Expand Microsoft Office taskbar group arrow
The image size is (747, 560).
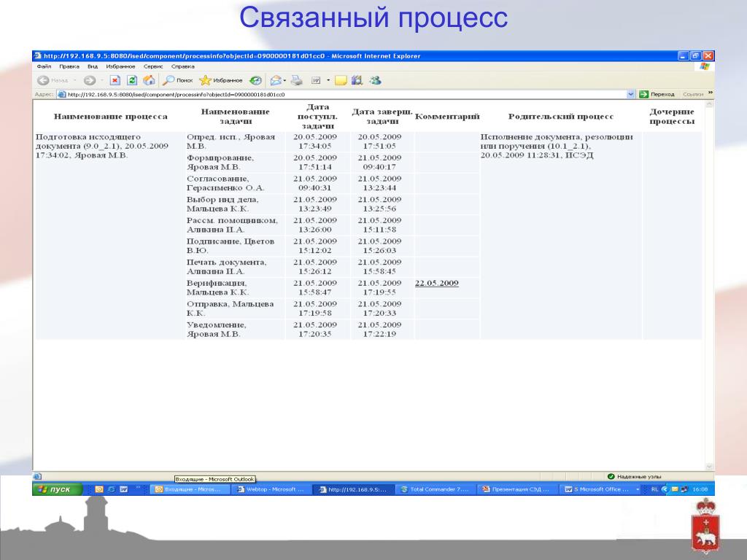[638, 489]
